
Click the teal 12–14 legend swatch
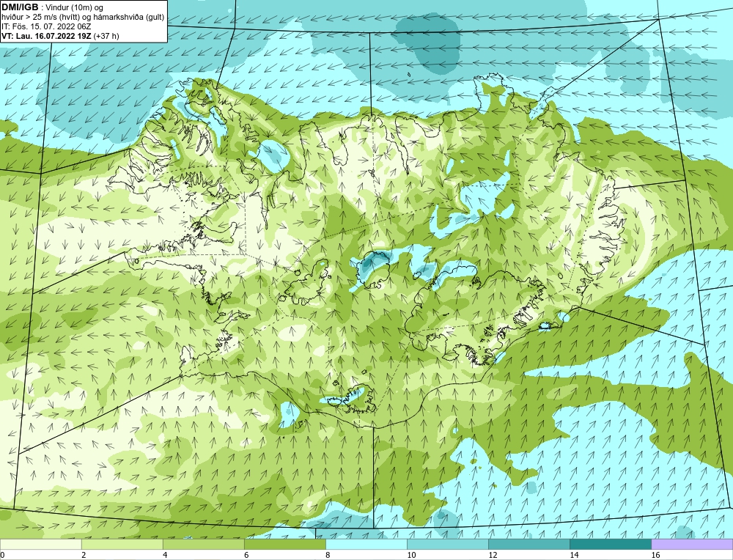(528, 544)
